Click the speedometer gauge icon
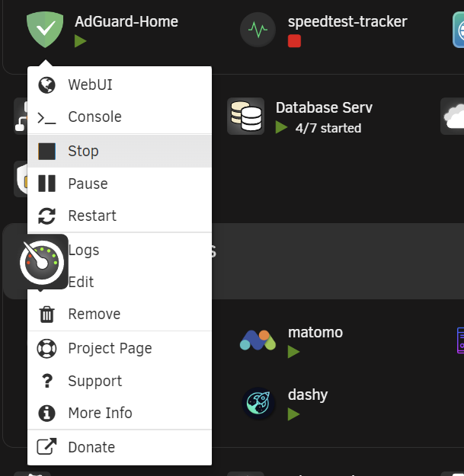This screenshot has width=464, height=476. (x=42, y=262)
